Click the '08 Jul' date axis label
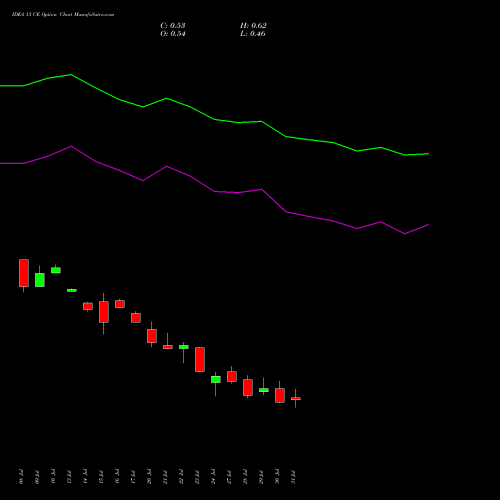The image size is (500, 500). click(22, 477)
